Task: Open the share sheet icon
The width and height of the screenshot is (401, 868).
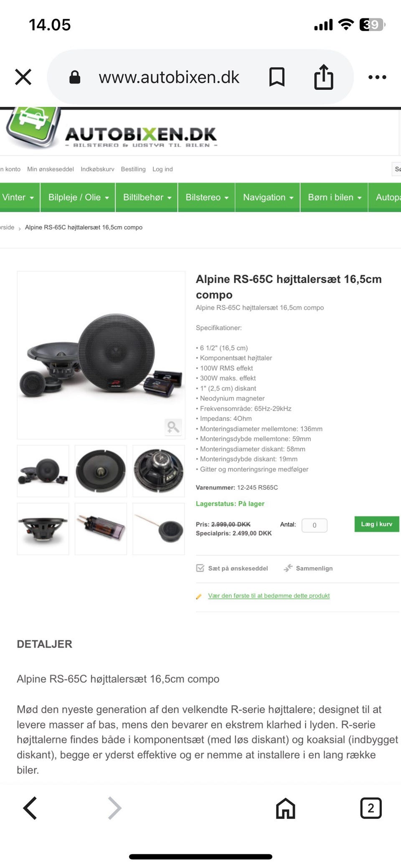Action: tap(324, 77)
